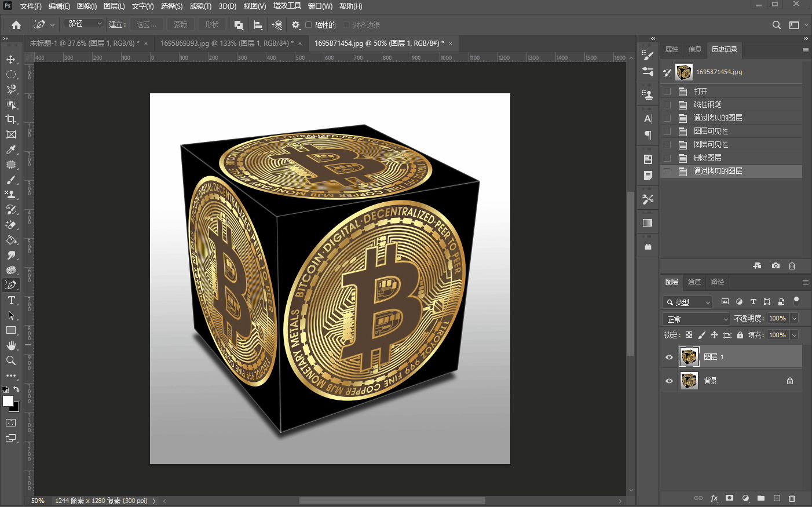Toggle the Magnetic checkbox
Screen dimensions: 812x507
[x=309, y=25]
